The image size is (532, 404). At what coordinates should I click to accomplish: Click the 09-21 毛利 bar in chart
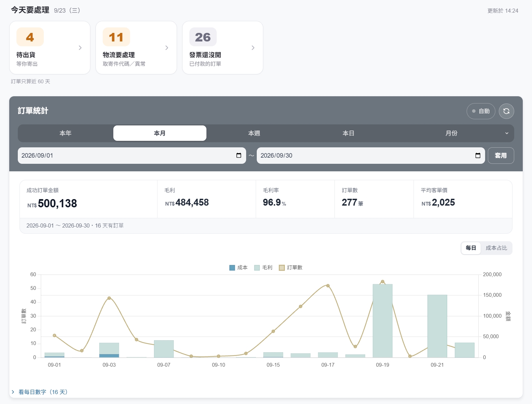tap(437, 326)
